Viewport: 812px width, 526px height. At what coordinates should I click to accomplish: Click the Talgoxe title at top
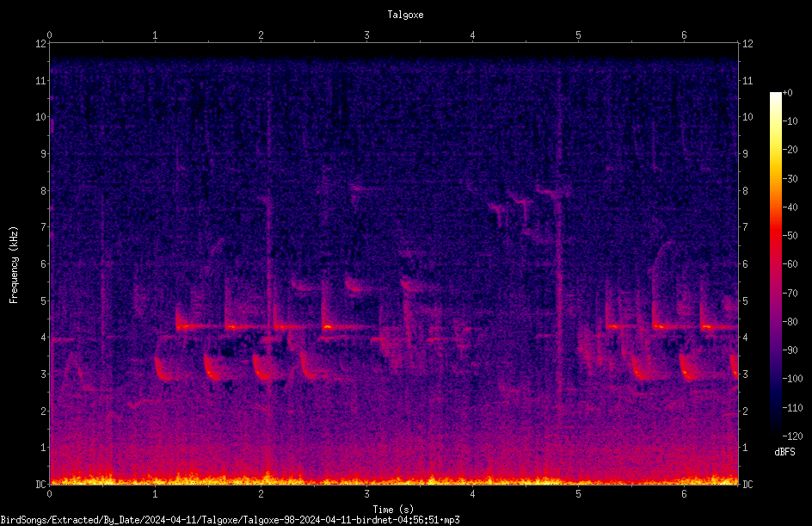405,15
